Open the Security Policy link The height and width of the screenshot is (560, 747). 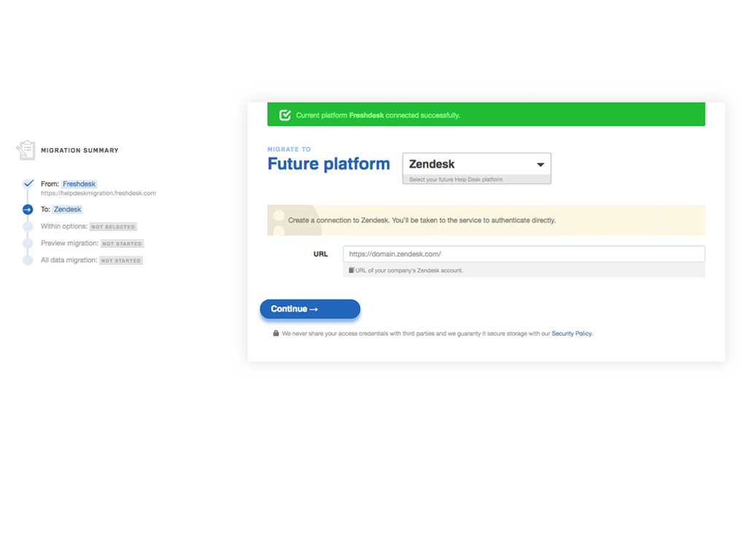coord(572,334)
